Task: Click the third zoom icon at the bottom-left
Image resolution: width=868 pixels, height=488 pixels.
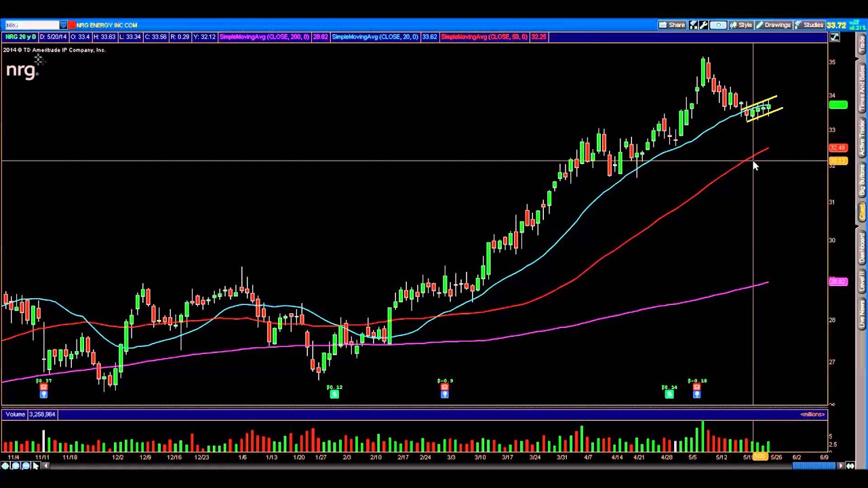Action: [25, 466]
